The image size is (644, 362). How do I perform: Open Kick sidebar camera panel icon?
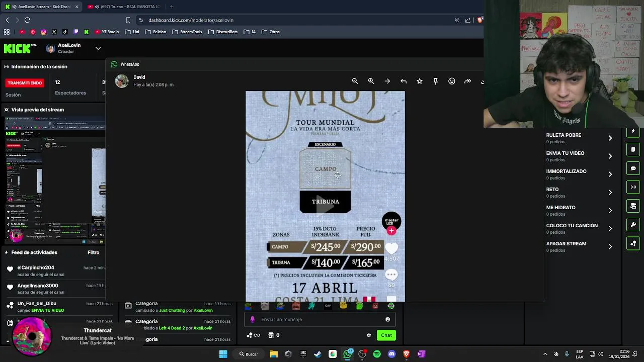[x=633, y=206]
